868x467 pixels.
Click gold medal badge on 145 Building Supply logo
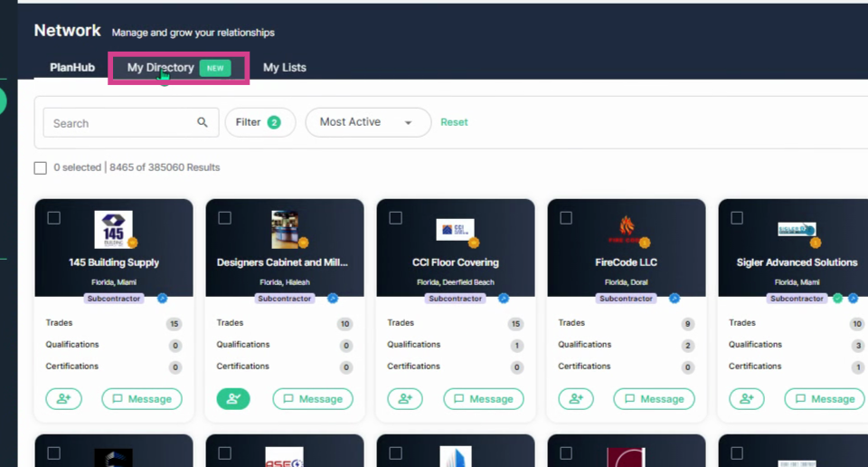(x=132, y=243)
